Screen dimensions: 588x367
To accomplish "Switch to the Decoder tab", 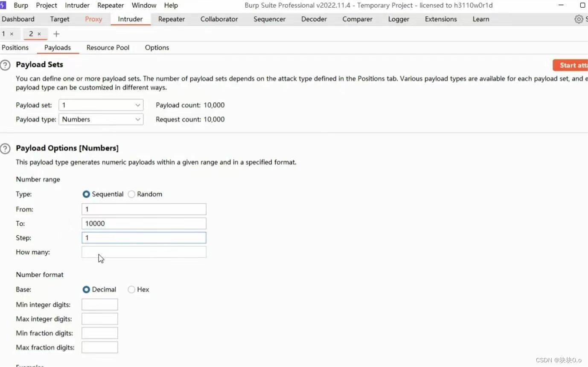I will click(314, 19).
